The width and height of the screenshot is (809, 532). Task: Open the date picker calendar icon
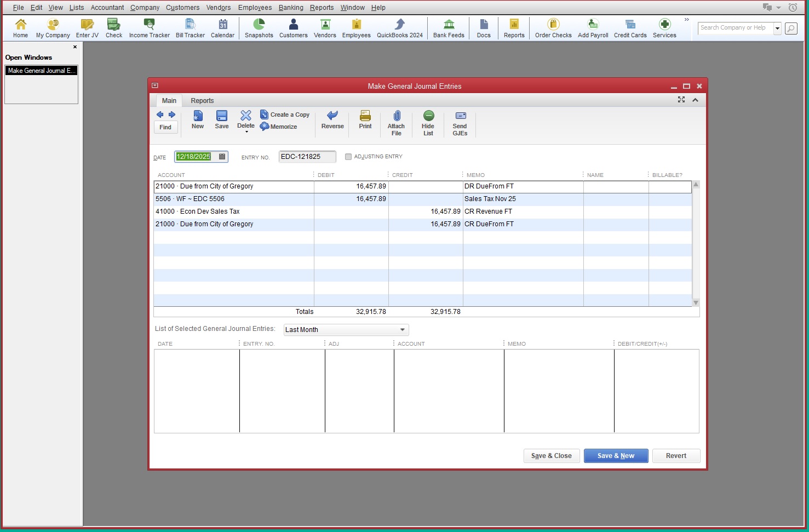(x=222, y=157)
